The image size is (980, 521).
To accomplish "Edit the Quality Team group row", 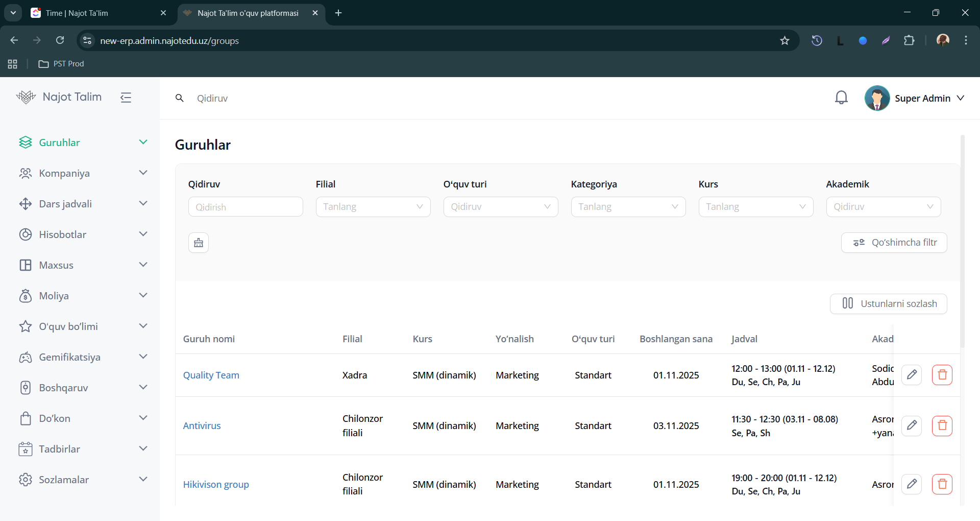I will pos(912,375).
